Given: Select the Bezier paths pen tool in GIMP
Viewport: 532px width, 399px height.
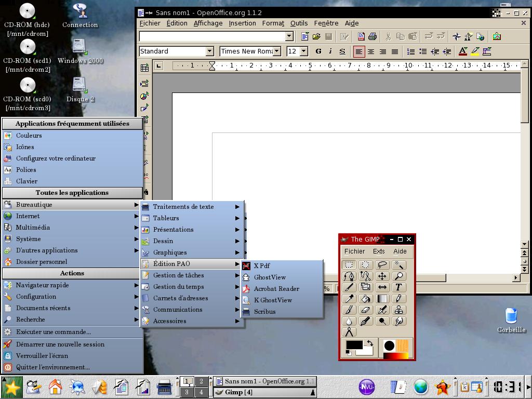Looking at the screenshot, I should pos(349,276).
